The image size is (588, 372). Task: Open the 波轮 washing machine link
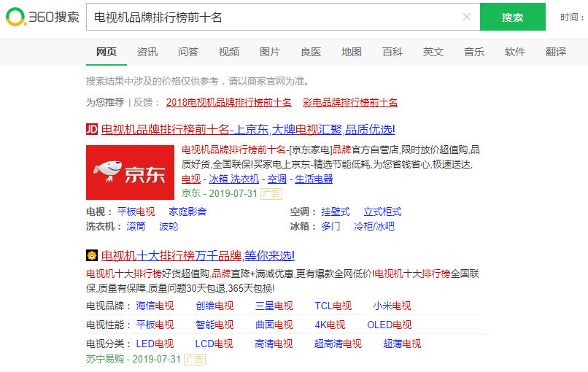(x=169, y=227)
